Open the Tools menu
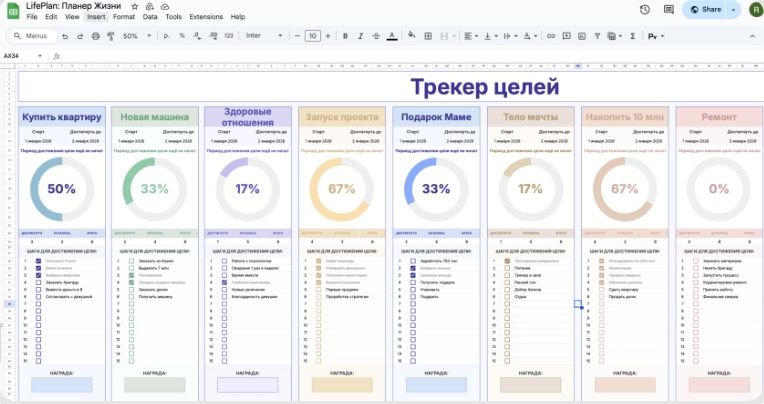 (173, 17)
